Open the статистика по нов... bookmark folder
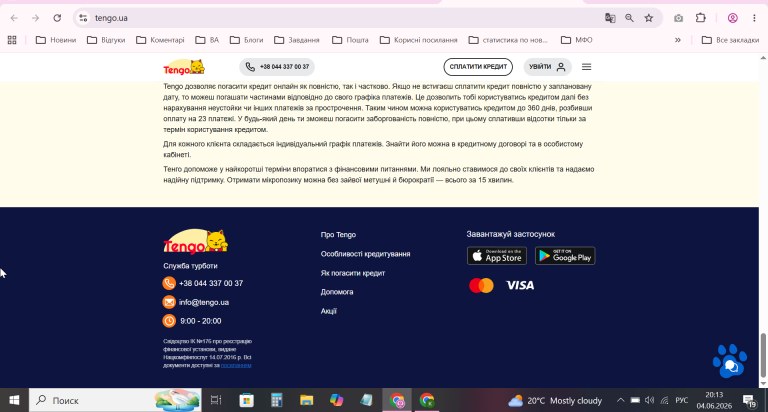Screen dimensions: 768x412 [508, 40]
